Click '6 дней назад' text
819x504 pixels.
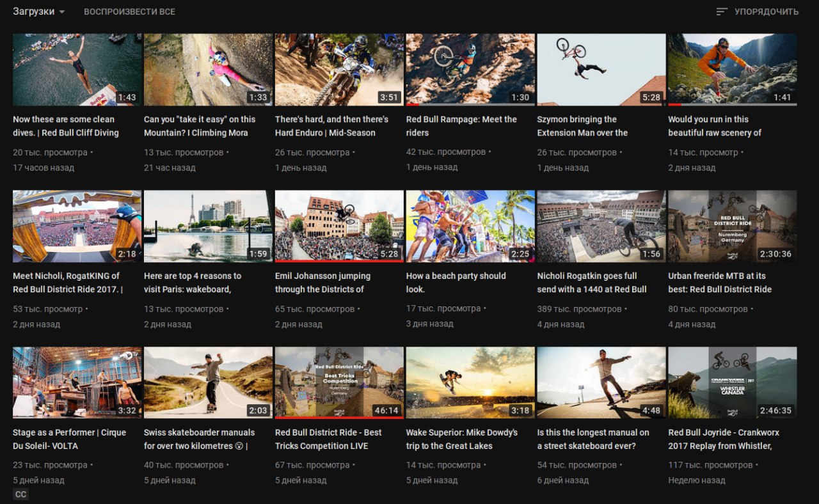[x=563, y=480]
